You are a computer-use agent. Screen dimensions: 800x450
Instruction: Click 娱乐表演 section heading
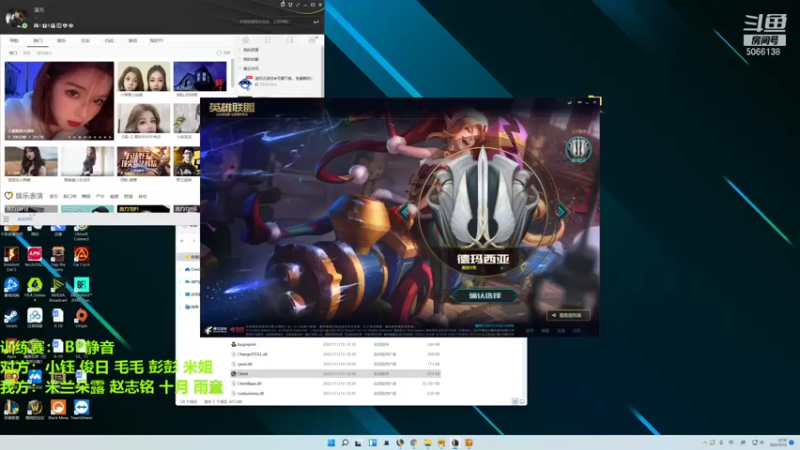pyautogui.click(x=29, y=196)
